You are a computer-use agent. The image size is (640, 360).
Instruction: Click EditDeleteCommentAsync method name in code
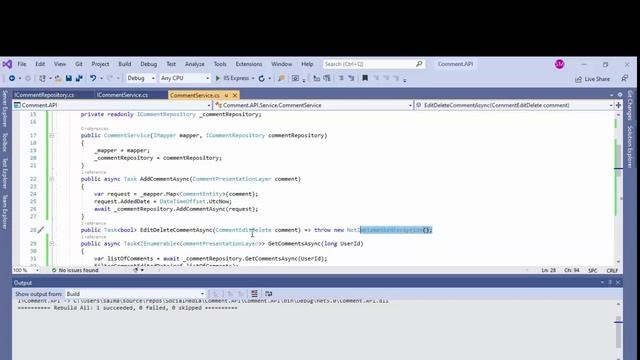point(176,230)
